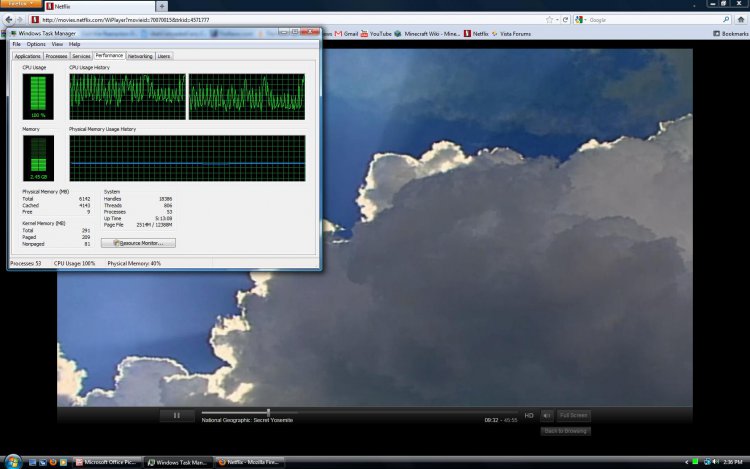The height and width of the screenshot is (469, 750).
Task: Click the Memory 2.45 GB gauge
Action: 38,158
